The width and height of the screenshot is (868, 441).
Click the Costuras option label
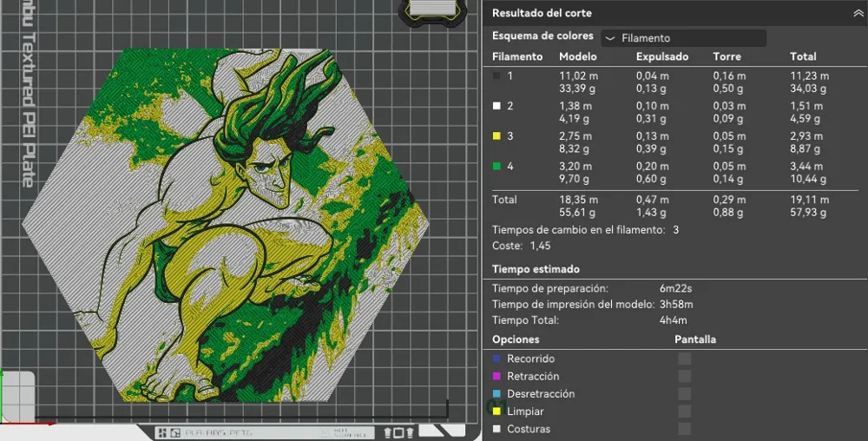(x=529, y=429)
